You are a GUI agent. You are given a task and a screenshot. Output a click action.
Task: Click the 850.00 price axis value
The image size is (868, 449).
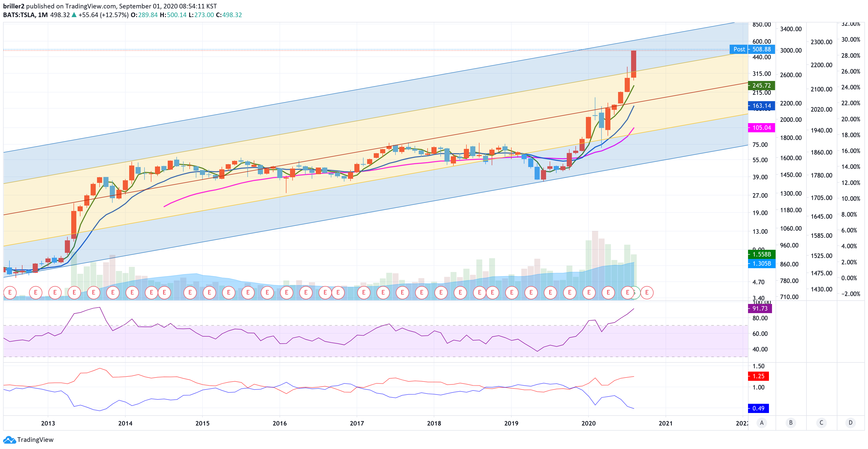coord(762,25)
